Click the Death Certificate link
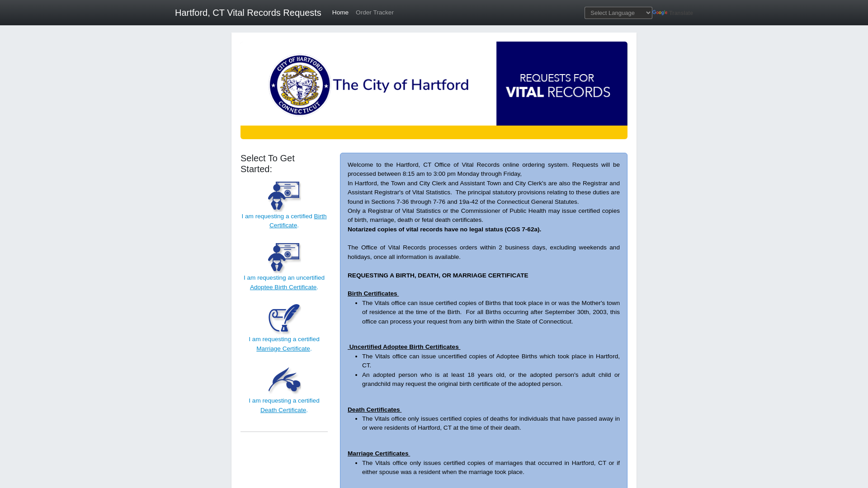Viewport: 868px width, 488px height. 283,410
